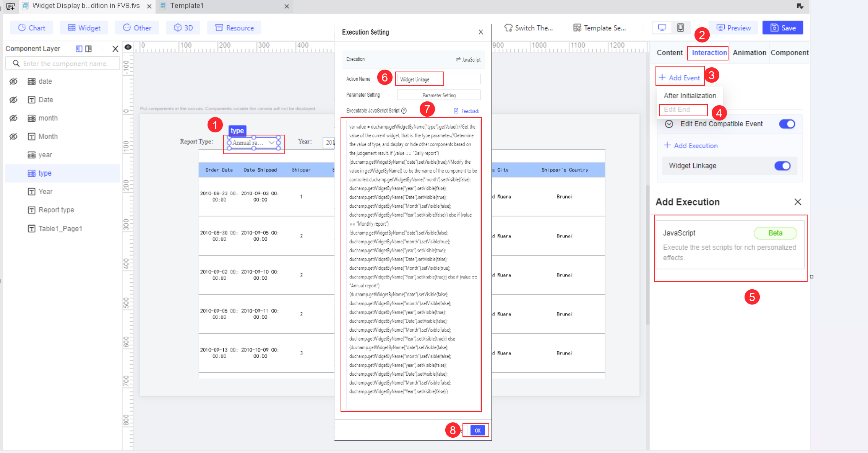Click the date layer widget icon
This screenshot has height=453, width=868.
(x=32, y=81)
